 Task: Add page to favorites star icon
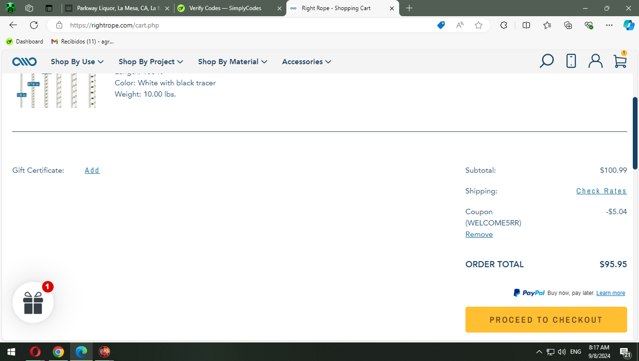(x=478, y=25)
